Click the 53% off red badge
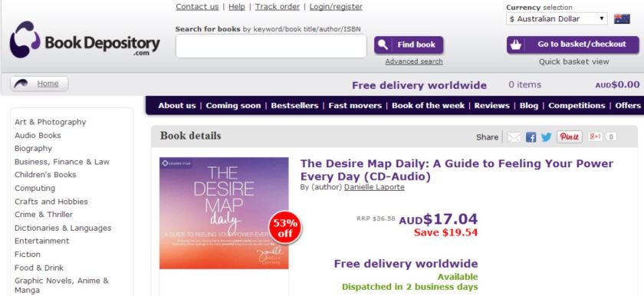 click(x=285, y=229)
